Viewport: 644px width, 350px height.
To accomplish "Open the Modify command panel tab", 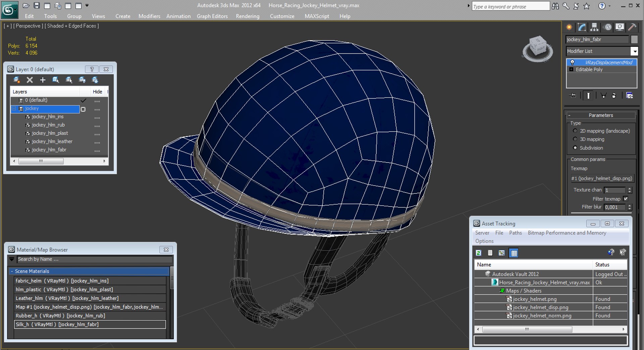I will (582, 27).
